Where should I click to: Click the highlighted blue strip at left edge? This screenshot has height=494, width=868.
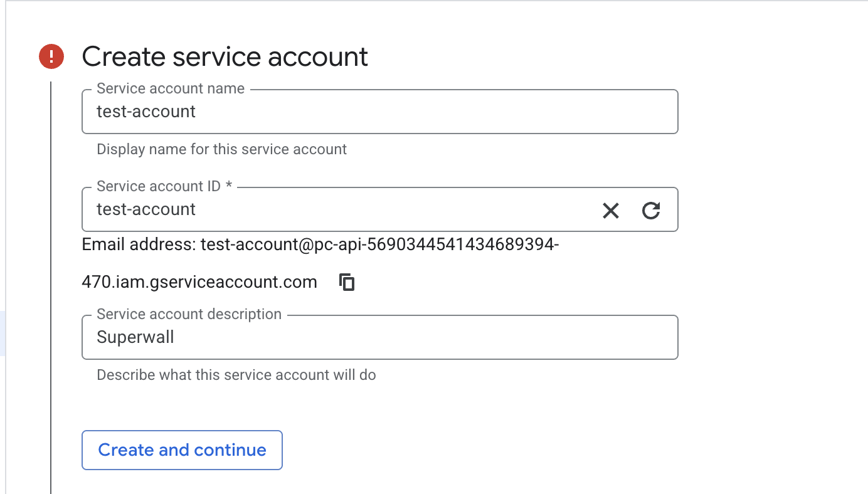[x=3, y=334]
